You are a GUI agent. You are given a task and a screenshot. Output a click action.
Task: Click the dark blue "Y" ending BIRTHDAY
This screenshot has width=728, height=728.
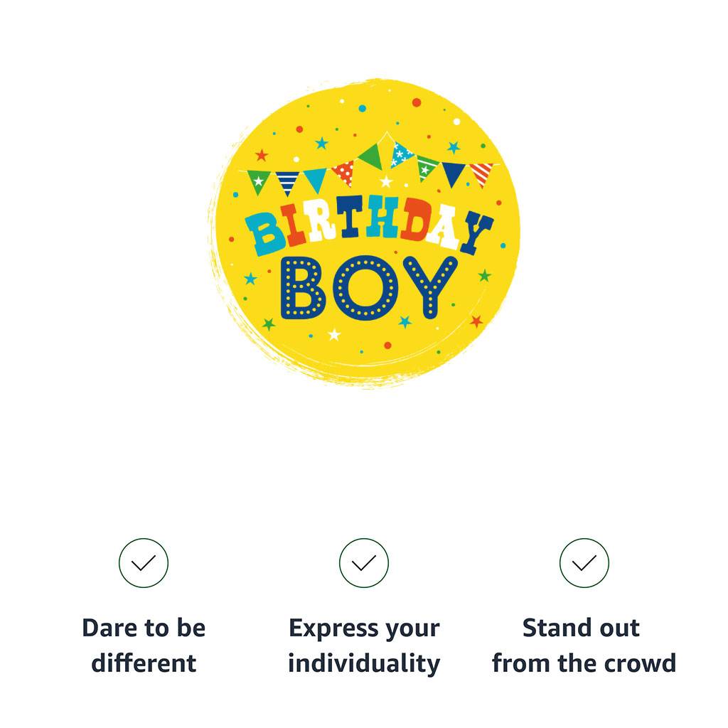click(x=476, y=233)
